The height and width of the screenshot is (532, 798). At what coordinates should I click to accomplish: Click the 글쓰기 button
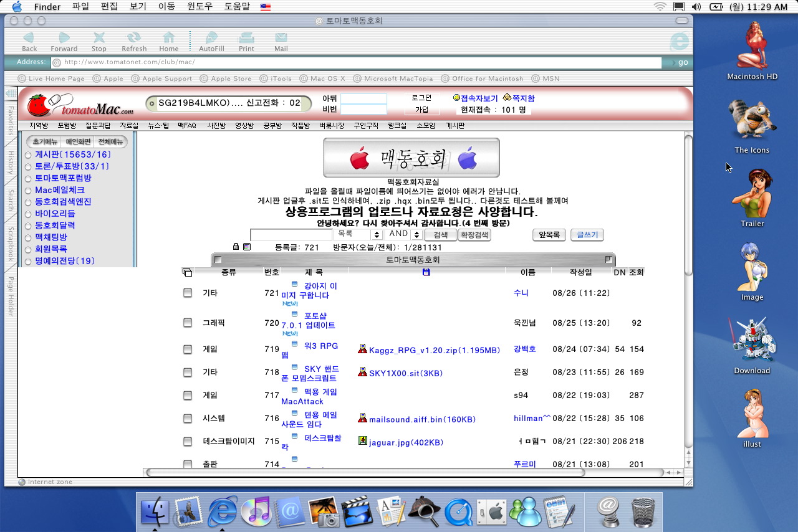pos(587,235)
